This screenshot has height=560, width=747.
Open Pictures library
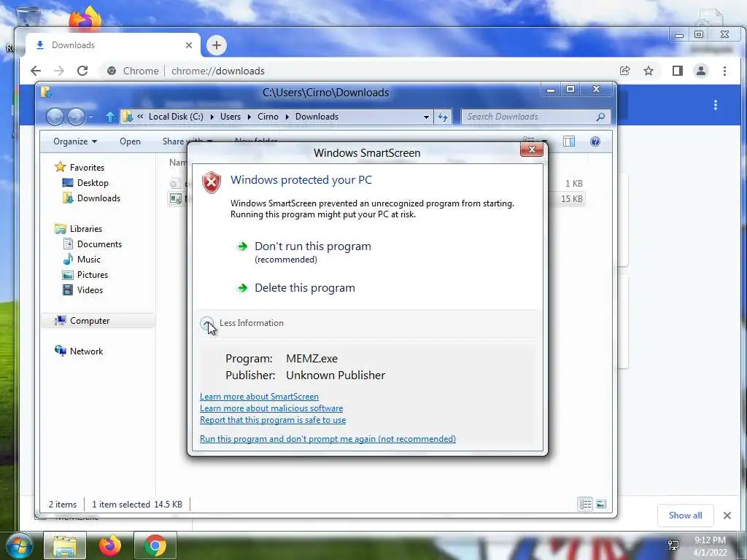93,275
